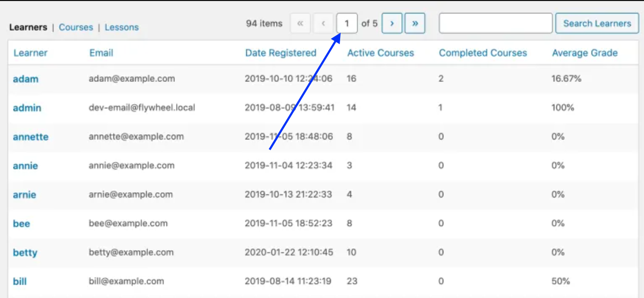Click the date 2019-10-13 21:22:33

[x=288, y=195]
